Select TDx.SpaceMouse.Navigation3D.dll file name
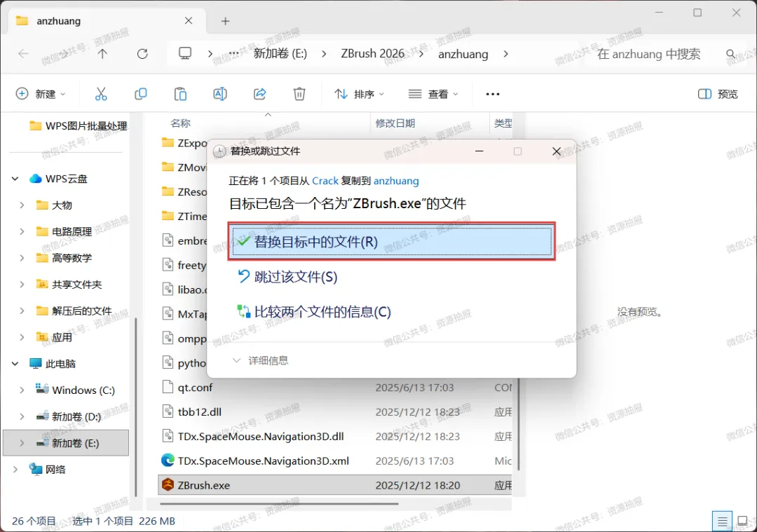The height and width of the screenshot is (532, 757). tap(261, 436)
